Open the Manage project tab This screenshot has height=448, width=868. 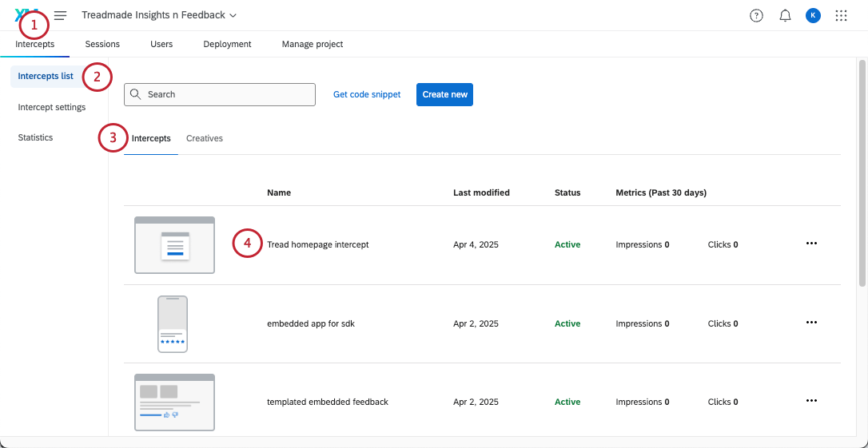click(313, 44)
